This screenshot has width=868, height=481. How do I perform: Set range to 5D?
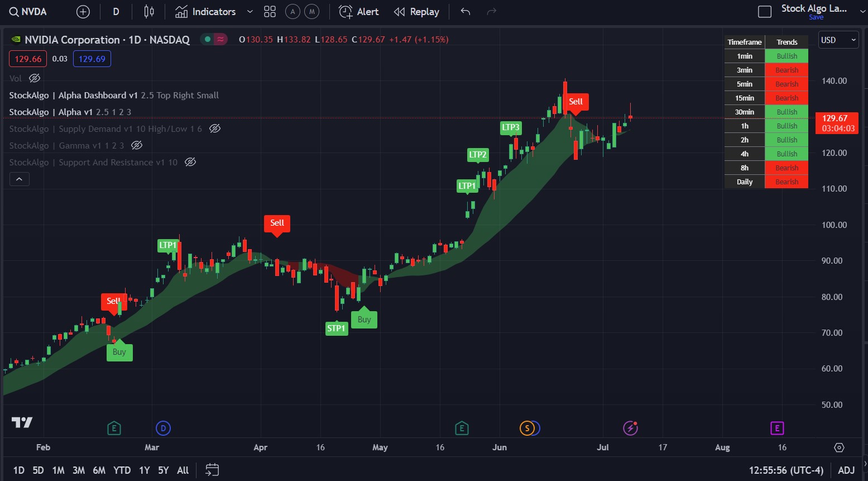click(38, 470)
